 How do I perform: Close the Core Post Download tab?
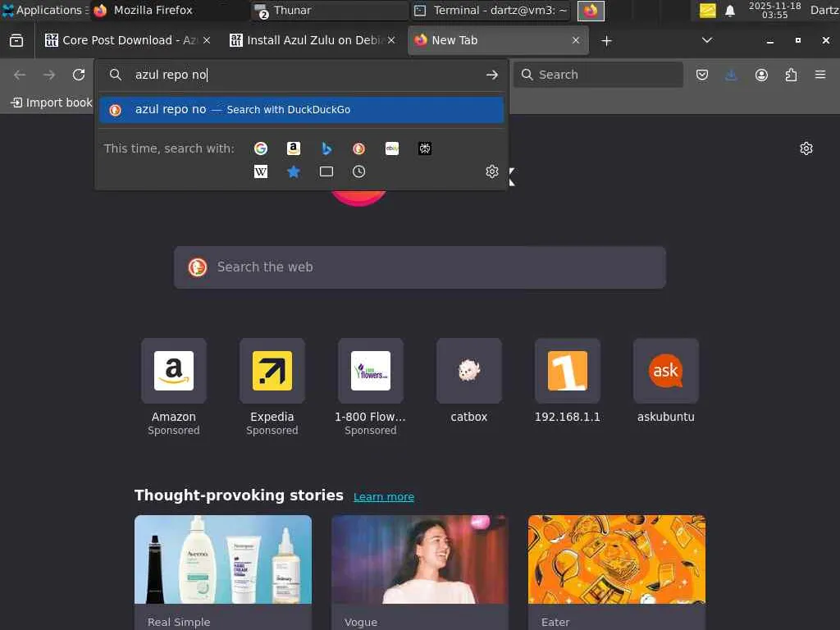[x=207, y=41]
